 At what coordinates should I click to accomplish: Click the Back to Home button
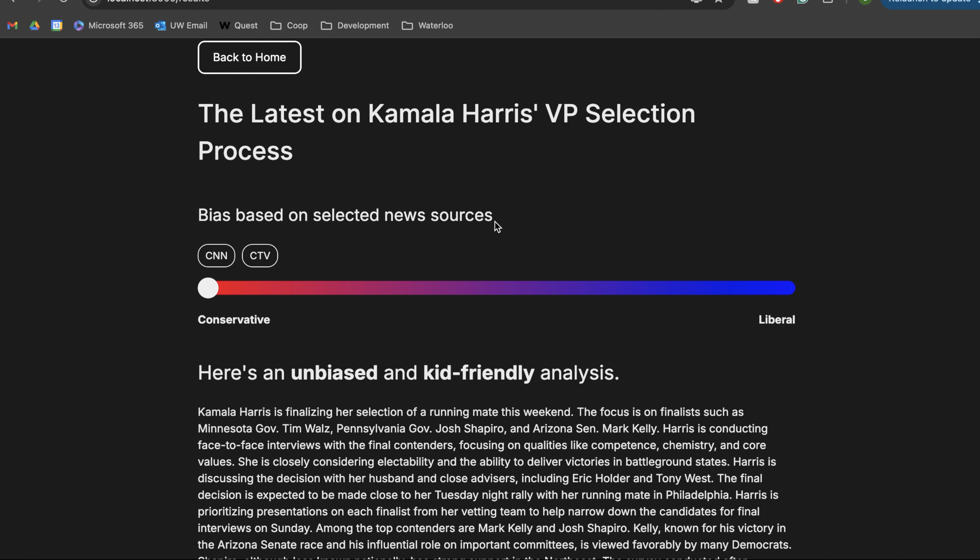[249, 57]
